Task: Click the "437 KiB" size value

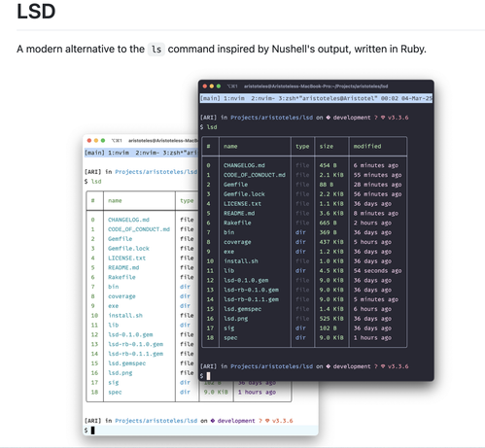Action: [331, 242]
